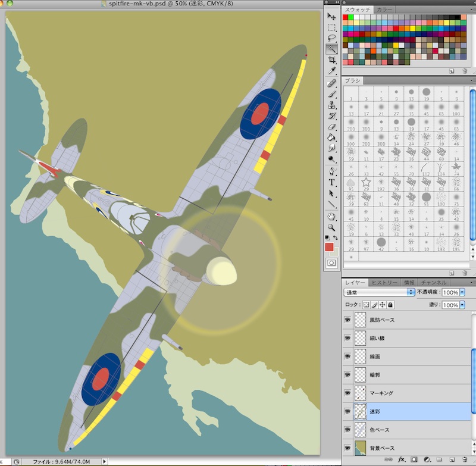
Task: Select the 背景ベース layer thumbnail
Action: [x=361, y=448]
